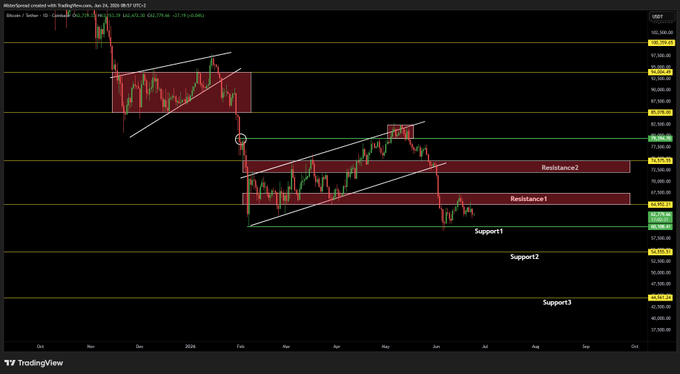
Task: Select the 74,575 yellow price label
Action: tap(661, 161)
